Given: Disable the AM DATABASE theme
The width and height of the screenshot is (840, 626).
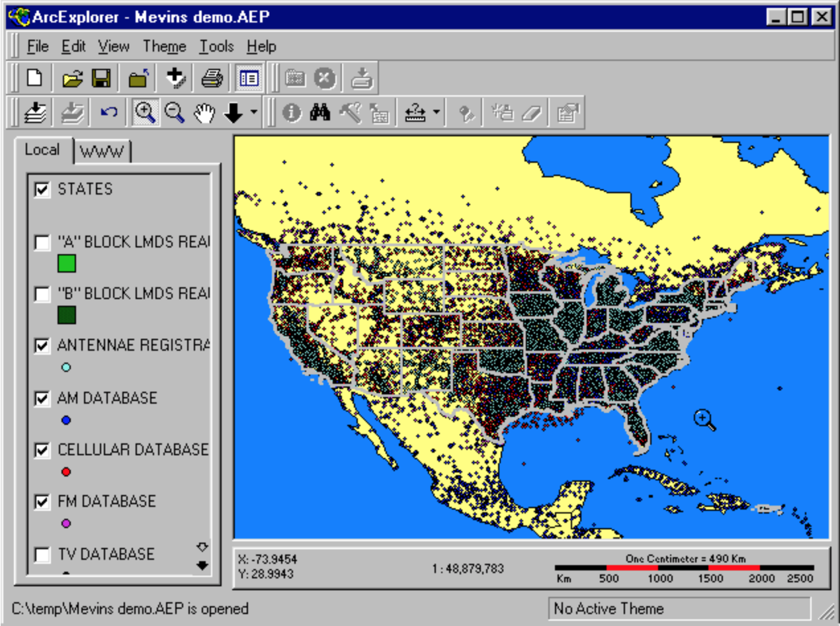Looking at the screenshot, I should (43, 398).
